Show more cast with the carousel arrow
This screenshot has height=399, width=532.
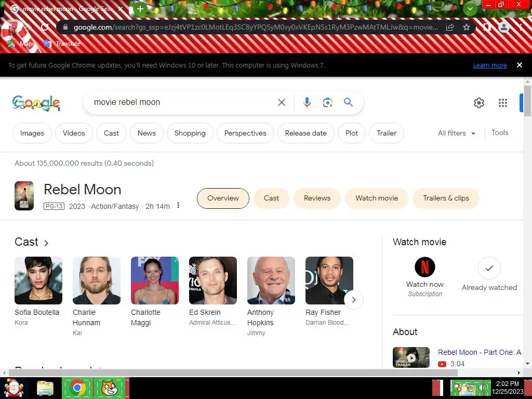click(x=353, y=300)
